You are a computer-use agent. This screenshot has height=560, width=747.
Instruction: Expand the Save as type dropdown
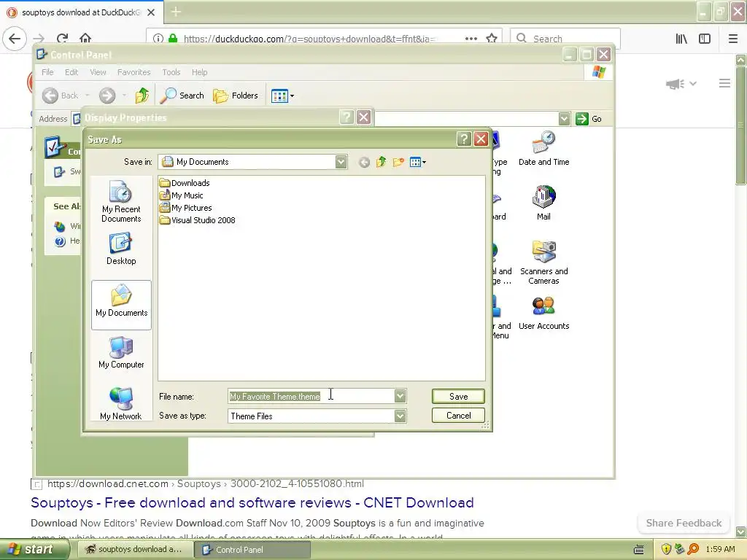[x=400, y=416]
